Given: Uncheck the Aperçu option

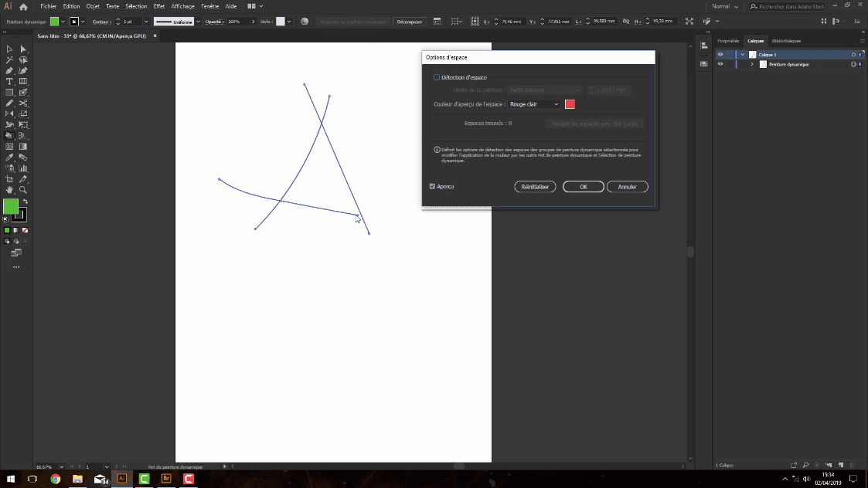Looking at the screenshot, I should 431,186.
